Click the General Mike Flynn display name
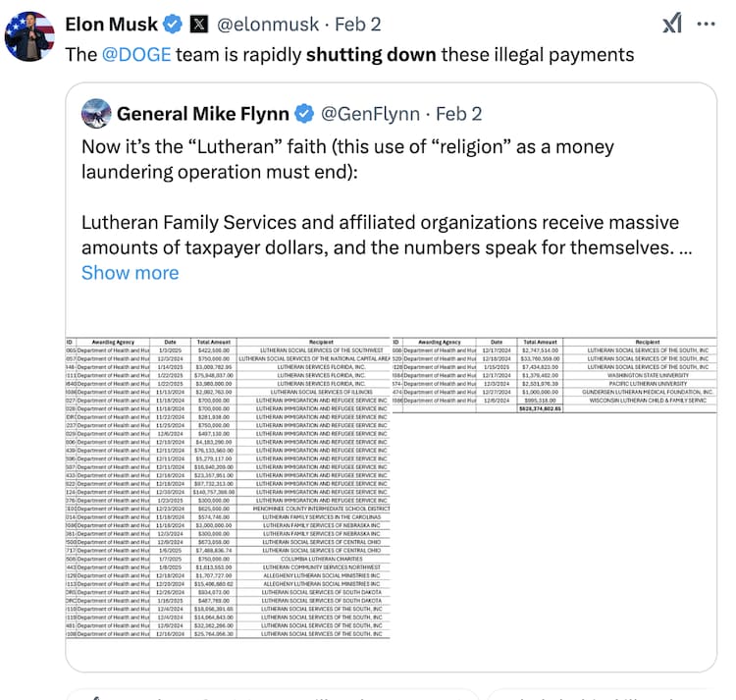The width and height of the screenshot is (736, 700). coord(203,114)
